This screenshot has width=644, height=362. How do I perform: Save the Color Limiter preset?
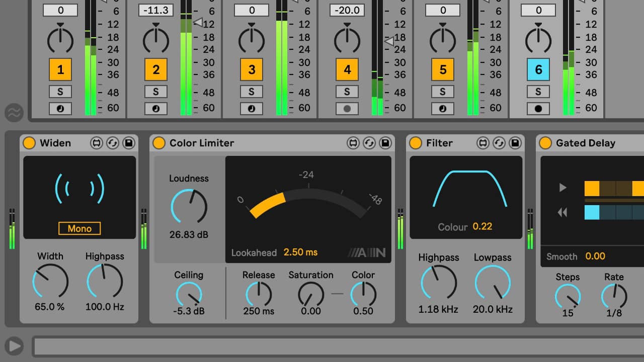(384, 143)
